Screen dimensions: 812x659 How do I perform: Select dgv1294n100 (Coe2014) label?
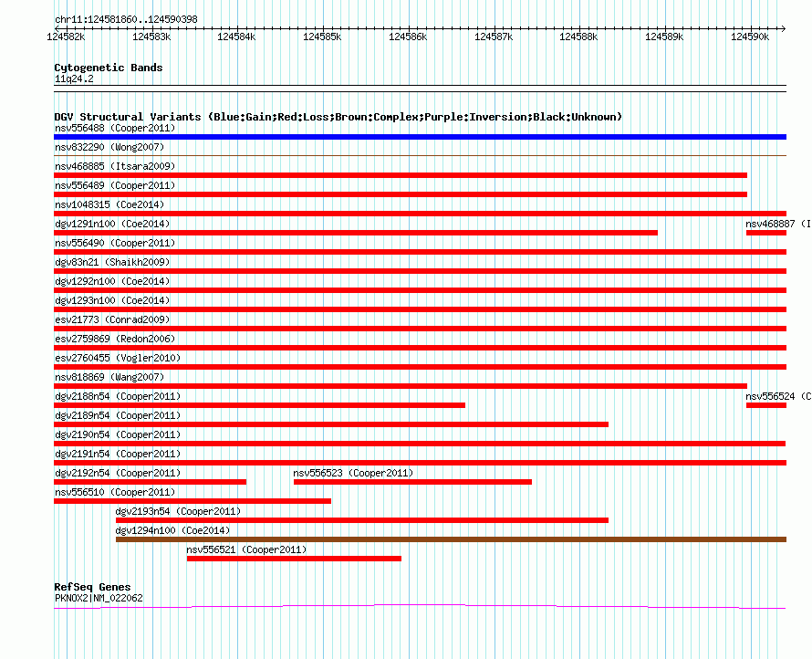click(x=172, y=530)
